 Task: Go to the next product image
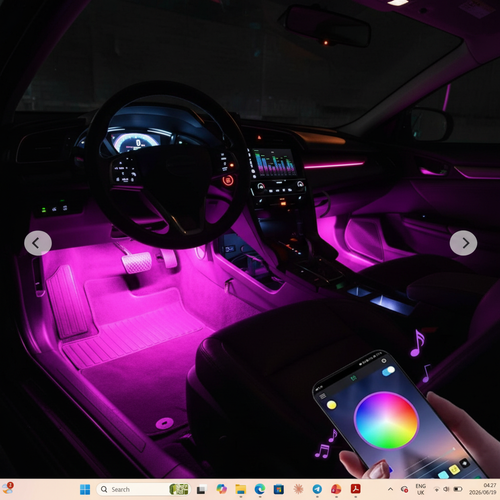(x=463, y=243)
